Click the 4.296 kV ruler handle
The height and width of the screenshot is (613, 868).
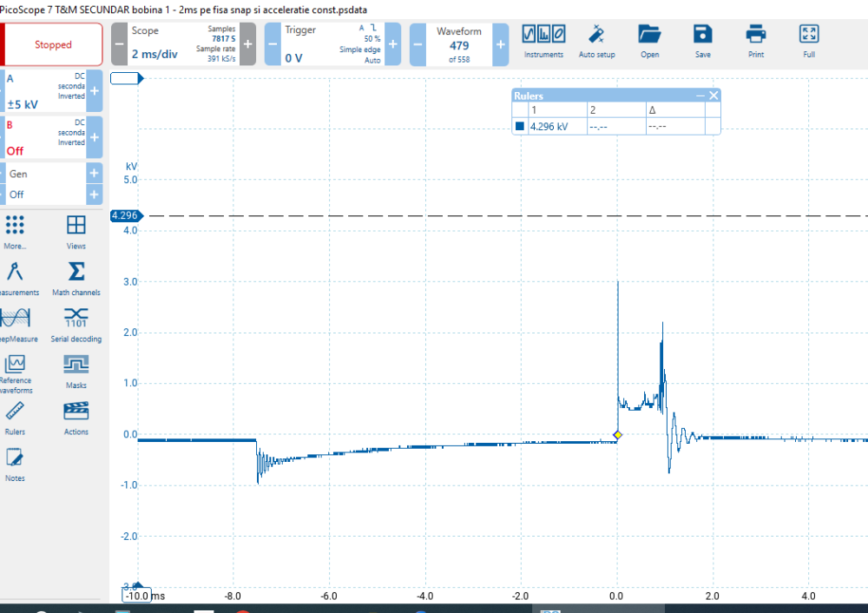[124, 215]
